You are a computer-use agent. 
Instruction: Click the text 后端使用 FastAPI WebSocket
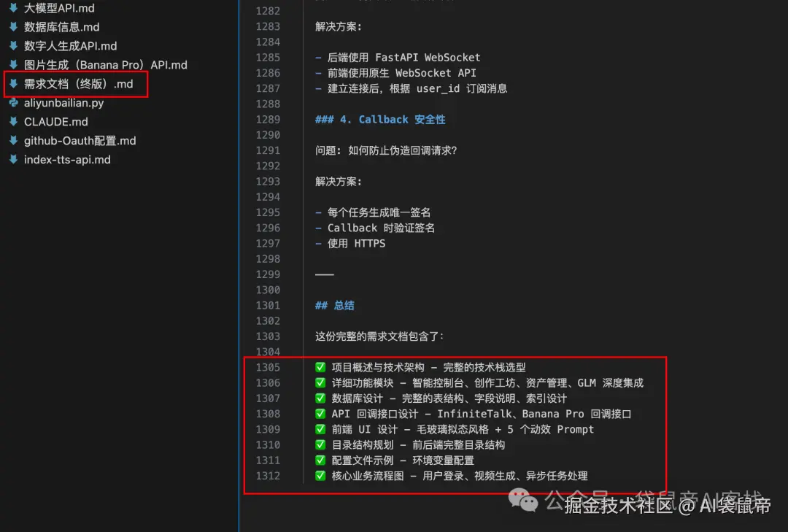coord(404,58)
